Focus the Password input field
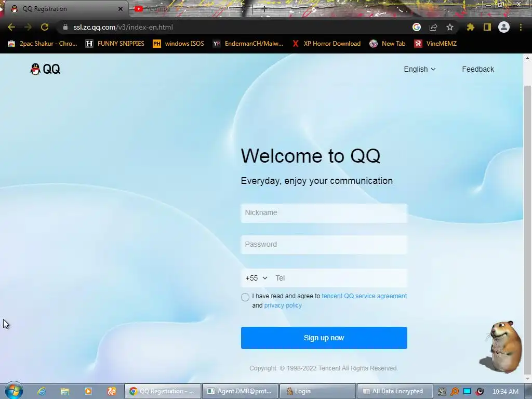 pos(324,245)
